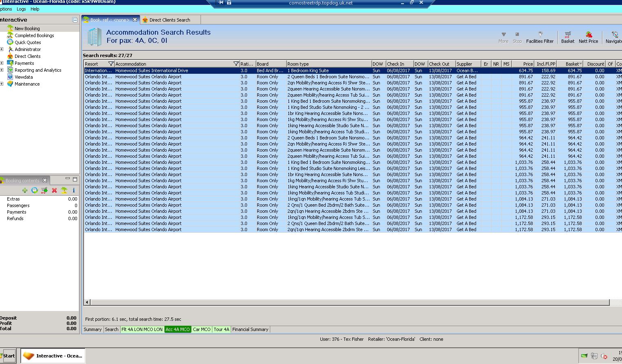Expand Reporting and Analytics tree node
This screenshot has width=622, height=364.
click(2, 70)
